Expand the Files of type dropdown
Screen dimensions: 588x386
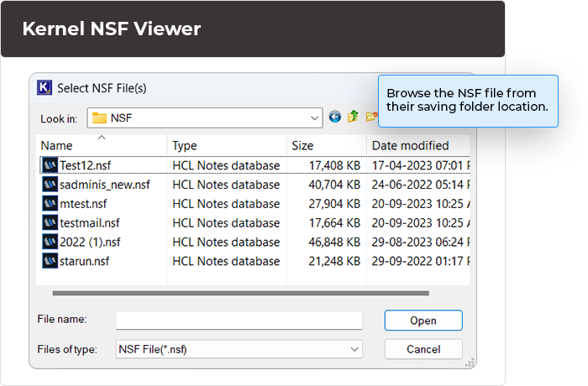354,349
